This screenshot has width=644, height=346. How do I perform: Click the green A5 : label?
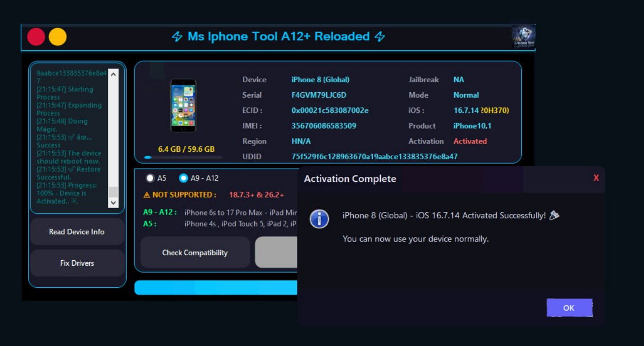pyautogui.click(x=150, y=224)
